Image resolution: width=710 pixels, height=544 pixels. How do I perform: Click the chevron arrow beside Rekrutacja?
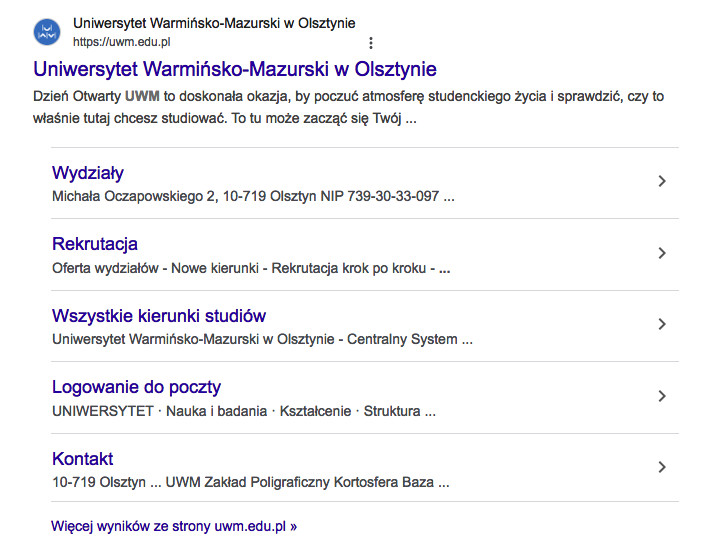[x=662, y=253]
